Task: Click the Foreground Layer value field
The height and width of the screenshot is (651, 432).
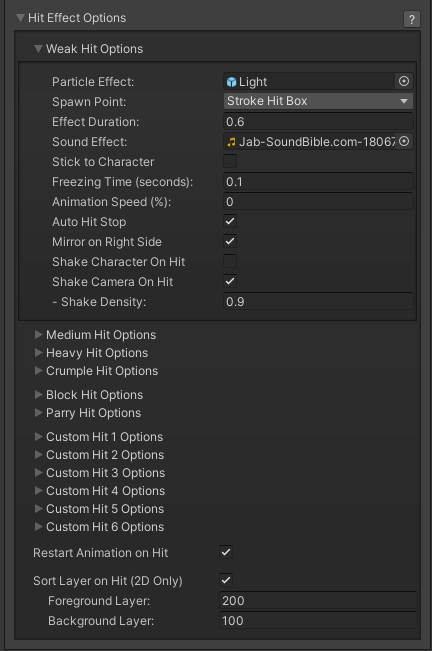Action: point(318,600)
